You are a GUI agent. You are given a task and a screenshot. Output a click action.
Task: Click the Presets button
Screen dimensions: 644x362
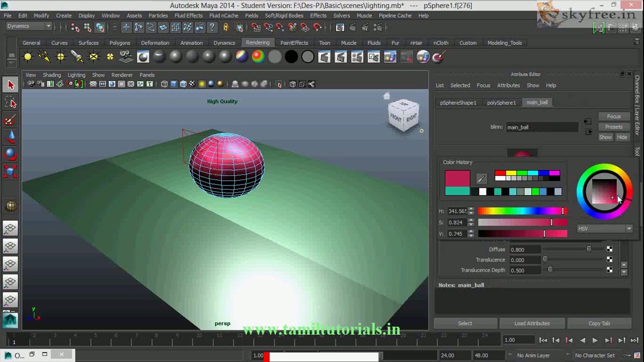click(x=614, y=127)
